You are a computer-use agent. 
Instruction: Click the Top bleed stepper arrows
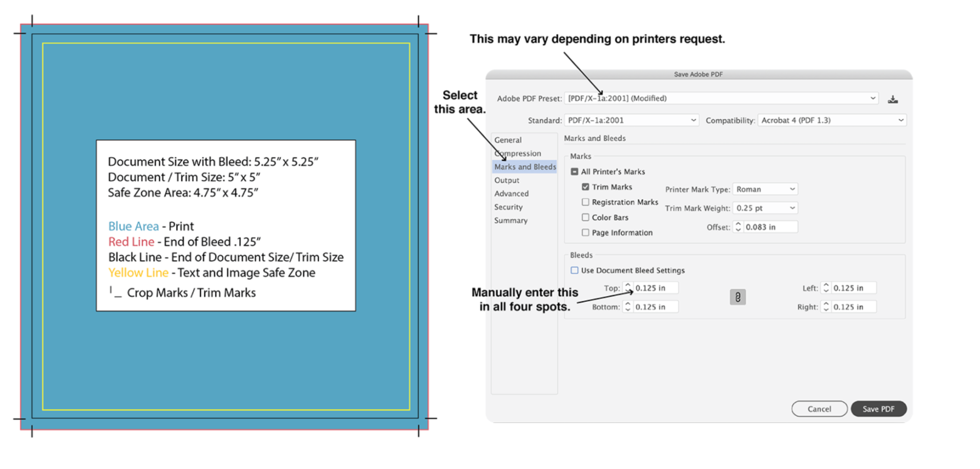tap(628, 288)
